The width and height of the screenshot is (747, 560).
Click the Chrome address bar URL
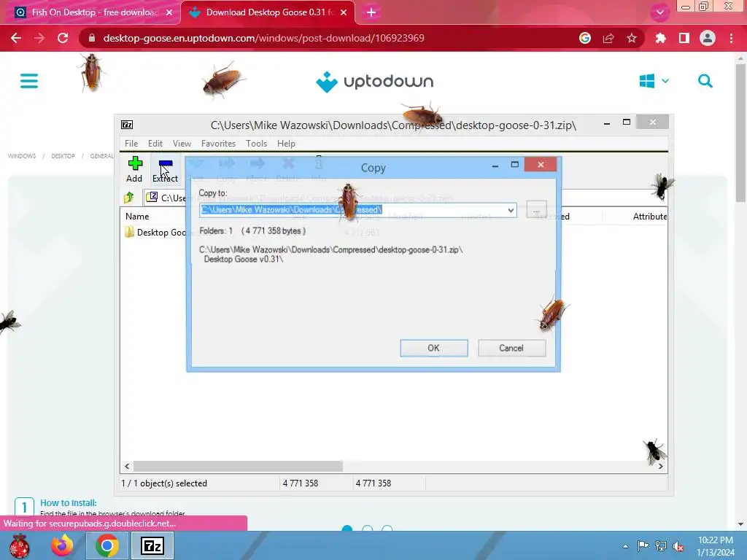(x=263, y=38)
